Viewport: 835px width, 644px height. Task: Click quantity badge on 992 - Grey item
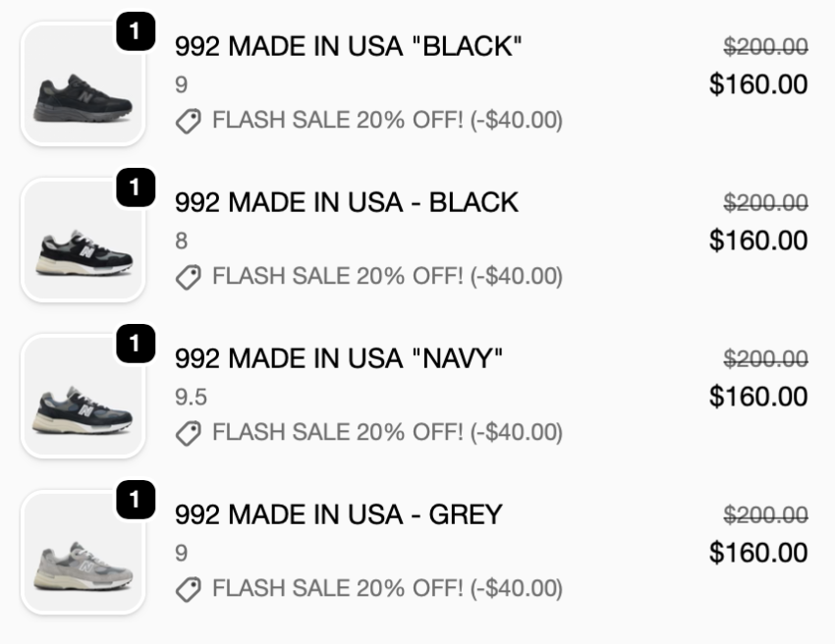tap(135, 500)
